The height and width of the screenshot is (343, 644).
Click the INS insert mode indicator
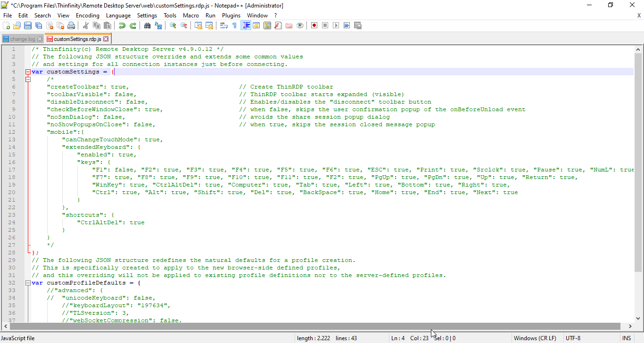(626, 338)
